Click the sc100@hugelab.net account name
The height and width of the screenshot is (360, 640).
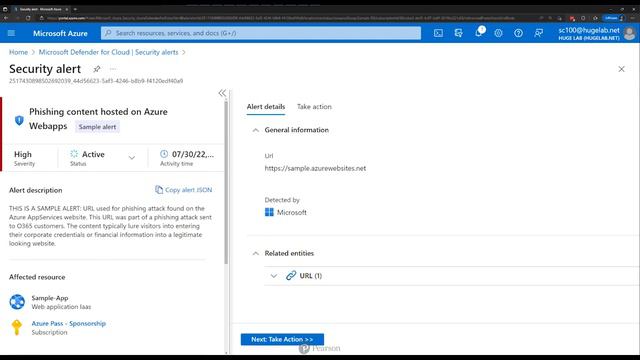pos(589,30)
